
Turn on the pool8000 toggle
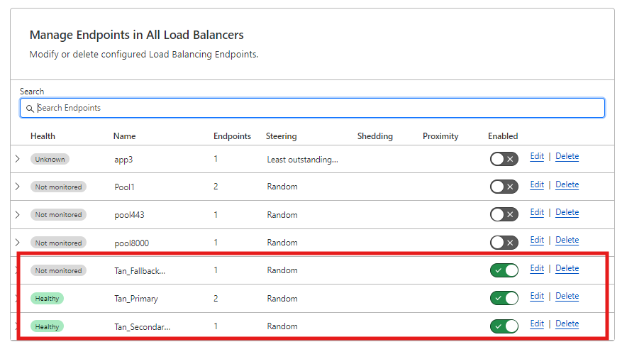pos(504,243)
